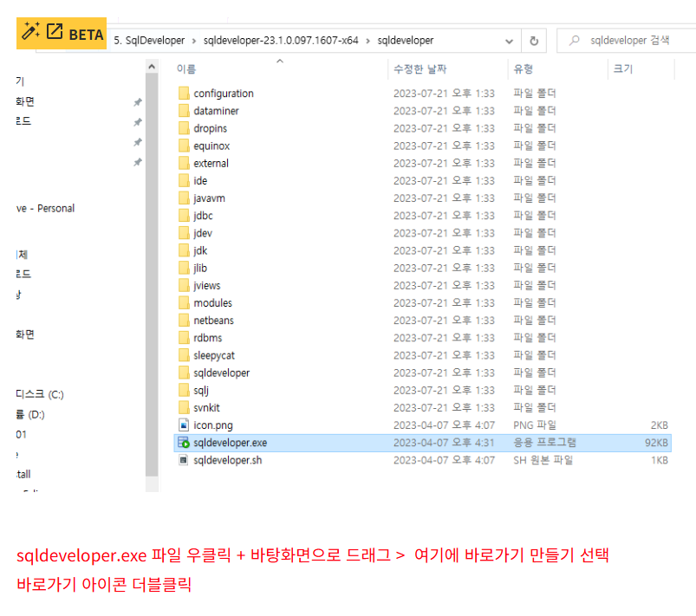Click the SH 원본 파일 type cell
The height and width of the screenshot is (616, 696).
[543, 460]
